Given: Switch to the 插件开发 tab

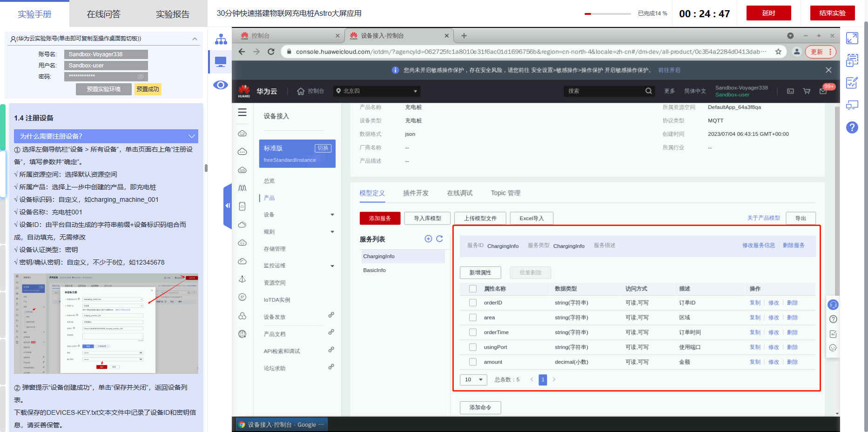Looking at the screenshot, I should pos(416,193).
